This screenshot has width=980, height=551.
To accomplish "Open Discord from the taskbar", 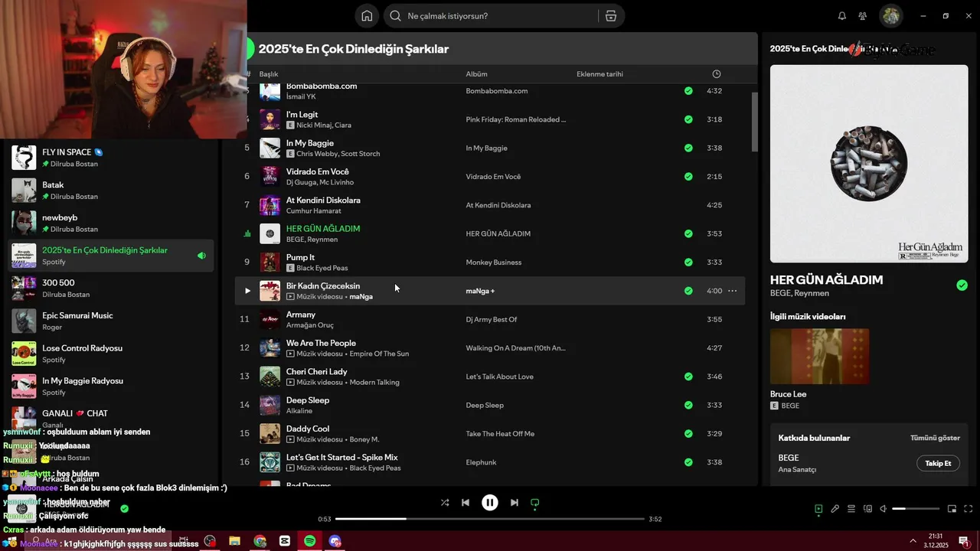I will point(335,541).
